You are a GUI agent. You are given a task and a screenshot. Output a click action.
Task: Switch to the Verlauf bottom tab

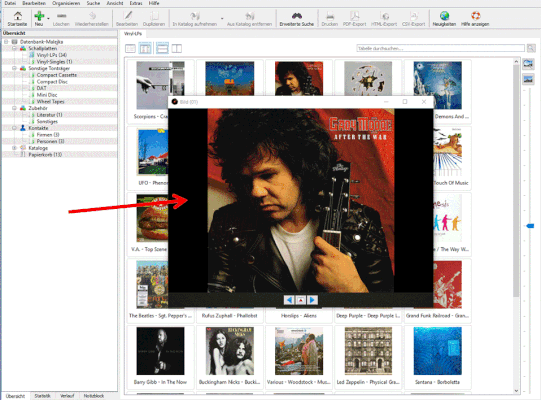[x=67, y=396]
